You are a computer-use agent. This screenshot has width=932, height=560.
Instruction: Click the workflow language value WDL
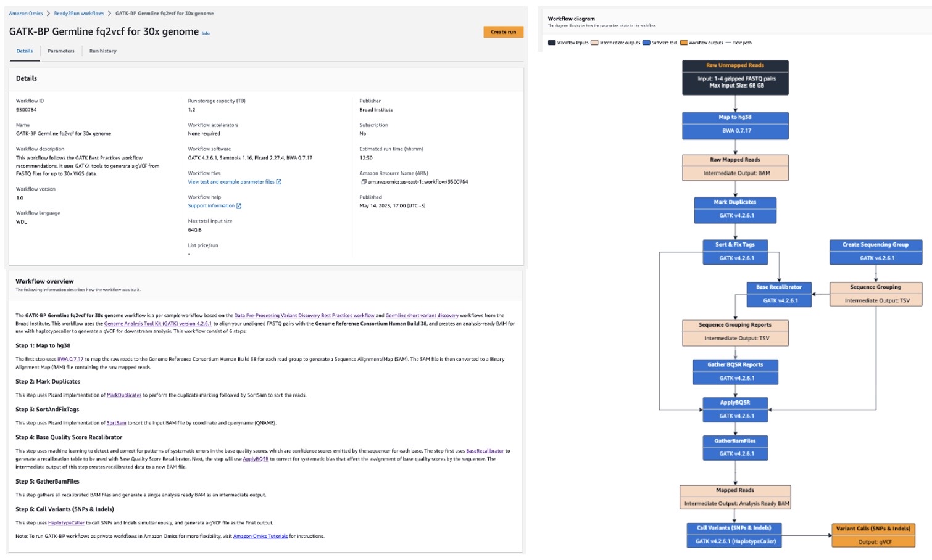coord(22,222)
